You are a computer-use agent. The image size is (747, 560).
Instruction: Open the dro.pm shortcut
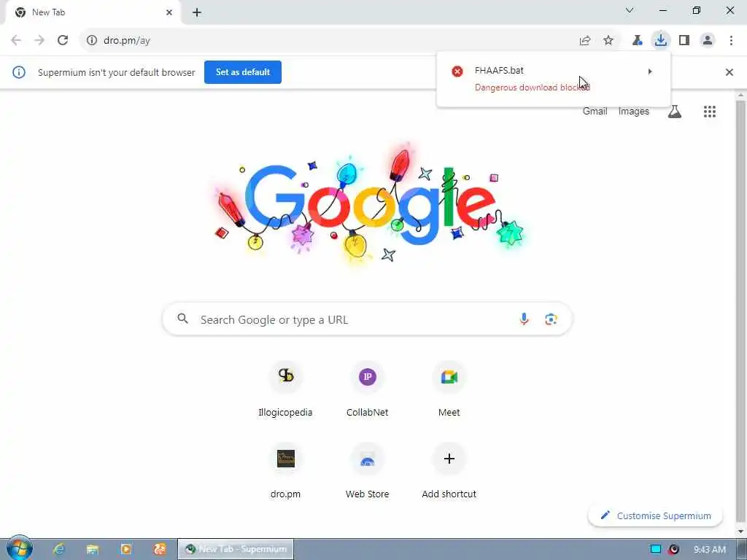pyautogui.click(x=285, y=471)
